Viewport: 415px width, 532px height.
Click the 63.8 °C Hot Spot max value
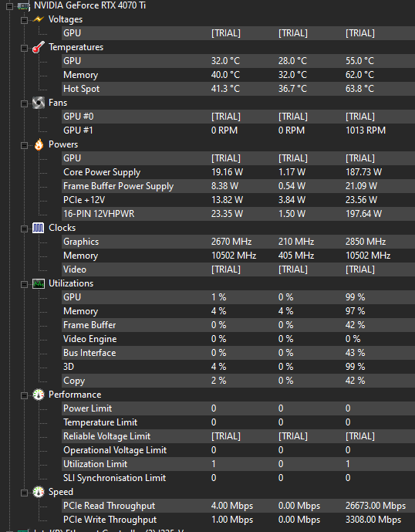click(359, 89)
